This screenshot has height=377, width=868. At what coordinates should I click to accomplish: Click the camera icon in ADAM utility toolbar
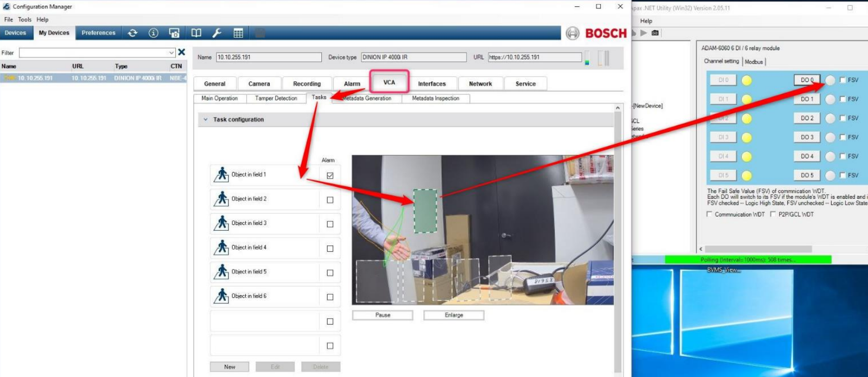[655, 33]
